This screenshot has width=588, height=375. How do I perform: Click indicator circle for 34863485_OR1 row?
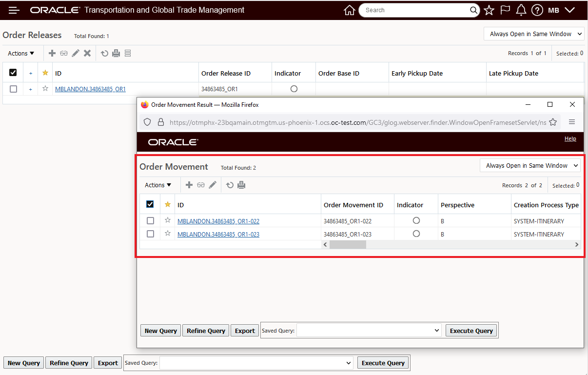pos(294,89)
